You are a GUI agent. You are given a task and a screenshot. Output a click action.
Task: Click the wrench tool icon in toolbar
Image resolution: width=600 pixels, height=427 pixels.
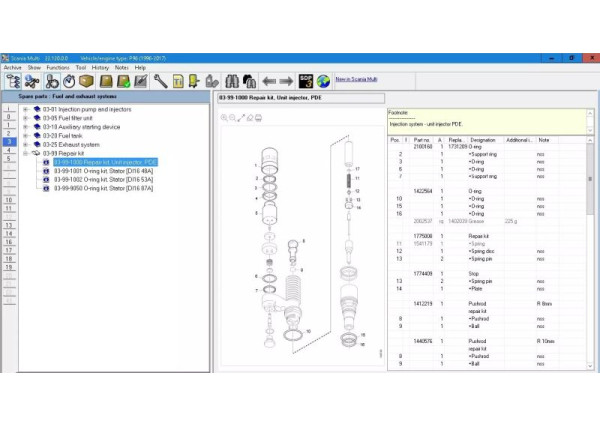tap(159, 80)
